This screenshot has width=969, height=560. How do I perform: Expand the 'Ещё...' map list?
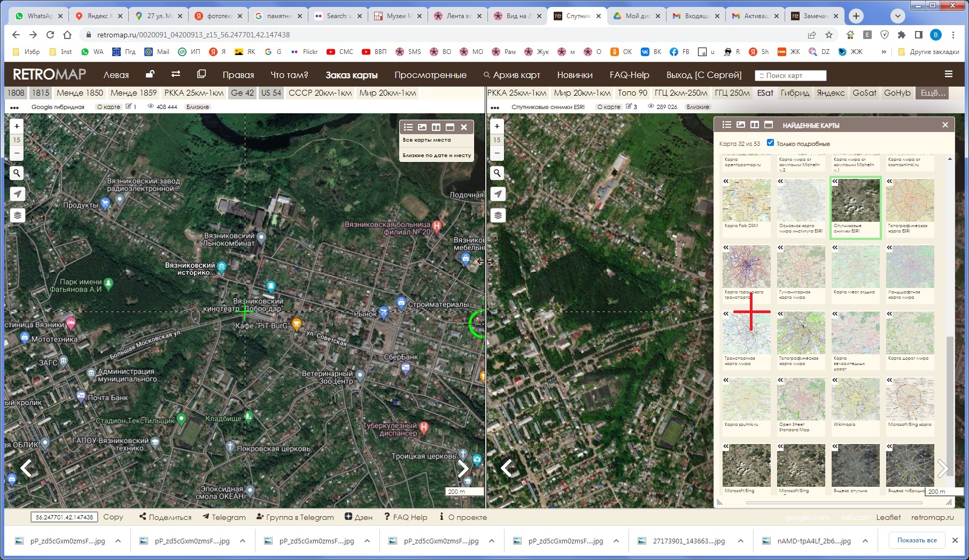tap(933, 93)
